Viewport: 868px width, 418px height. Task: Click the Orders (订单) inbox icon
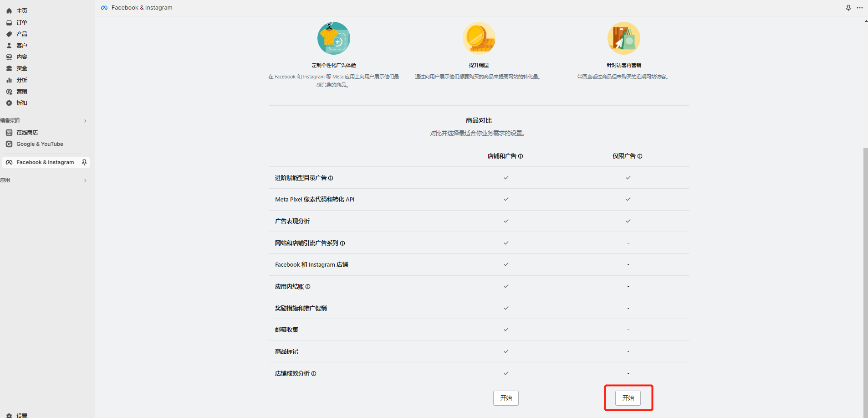(9, 22)
